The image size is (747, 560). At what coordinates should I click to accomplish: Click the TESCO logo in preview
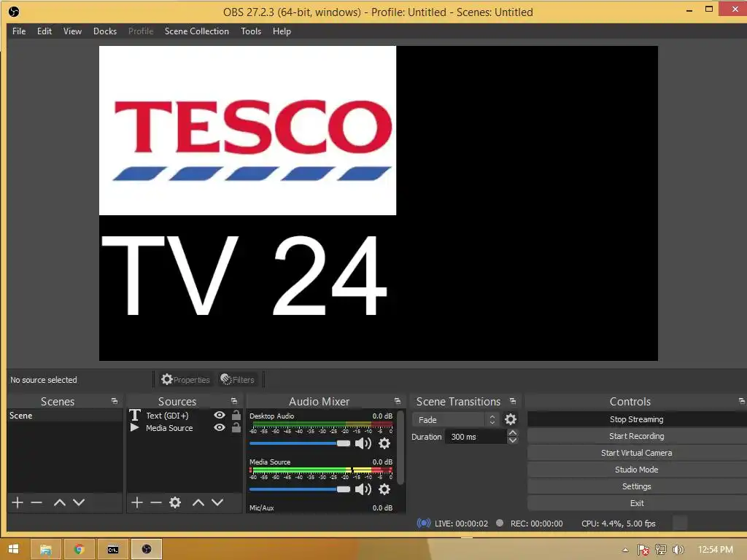click(247, 131)
